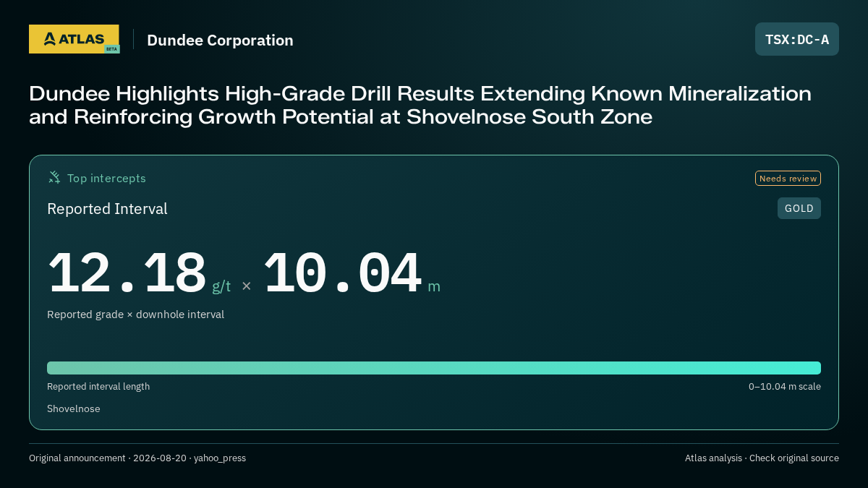The width and height of the screenshot is (868, 488).
Task: Click the Reported Interval heading
Action: tap(107, 209)
